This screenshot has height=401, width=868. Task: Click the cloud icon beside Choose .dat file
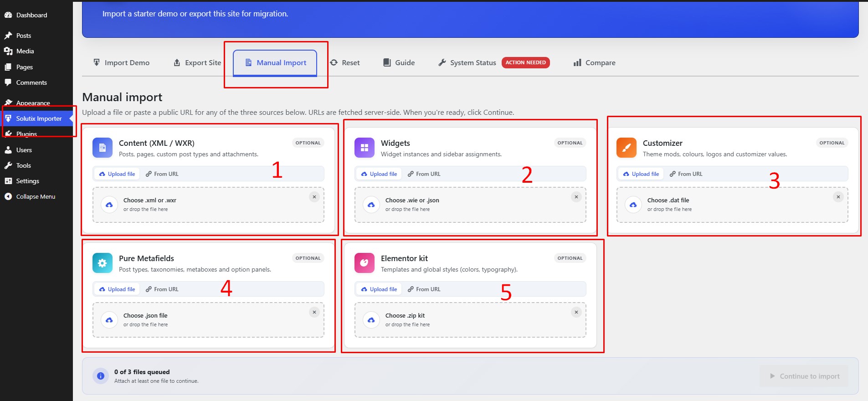(633, 205)
